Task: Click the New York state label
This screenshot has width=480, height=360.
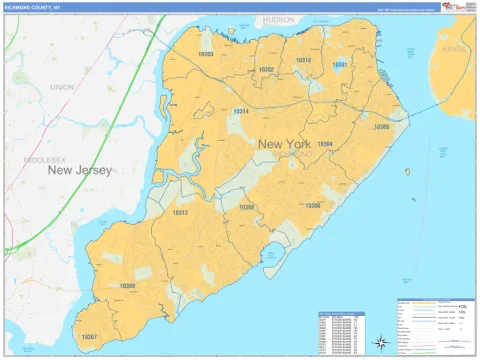Action: [x=284, y=144]
